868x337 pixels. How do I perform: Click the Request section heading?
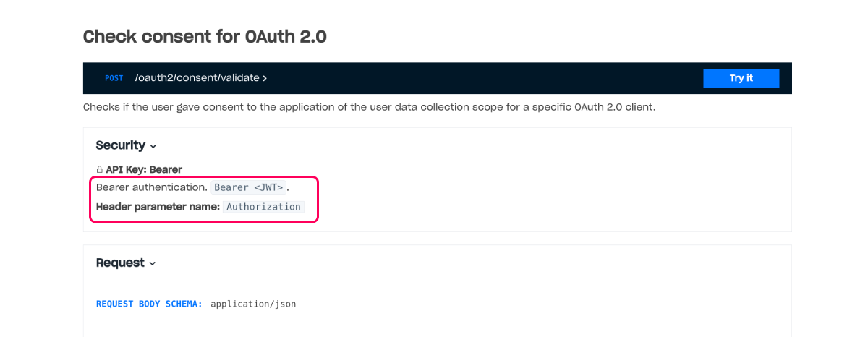120,263
